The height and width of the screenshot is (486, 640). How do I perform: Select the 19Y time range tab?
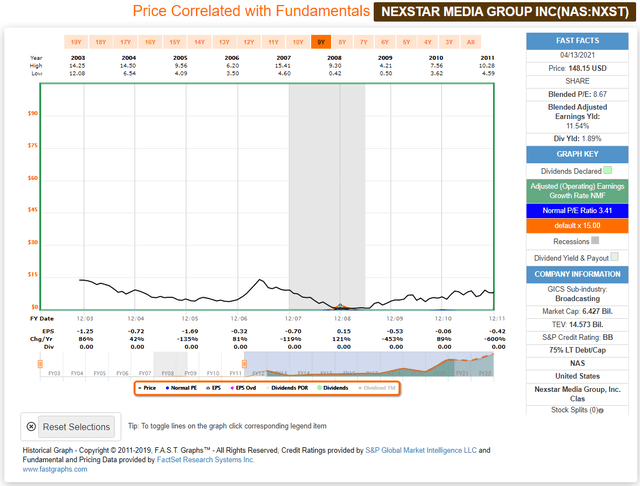point(76,42)
